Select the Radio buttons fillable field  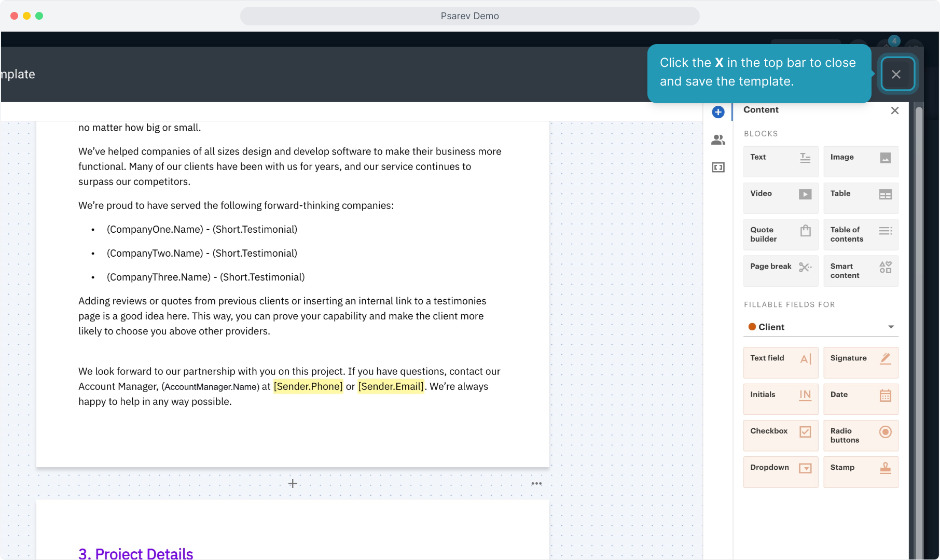point(860,435)
